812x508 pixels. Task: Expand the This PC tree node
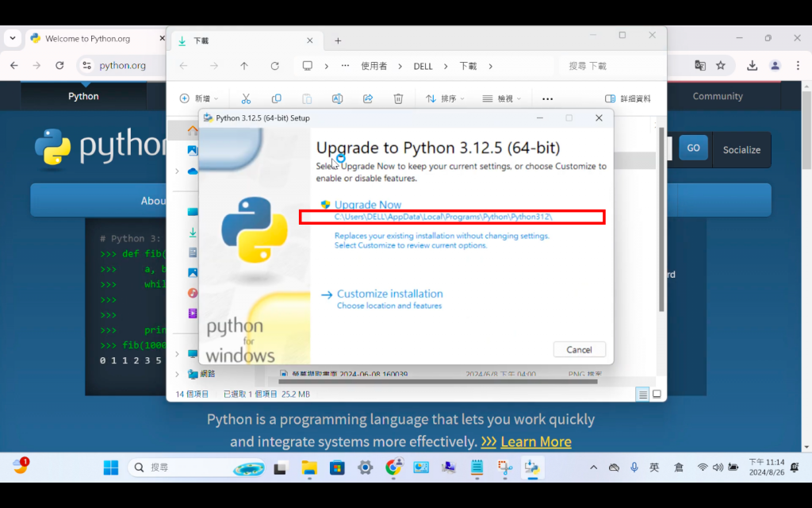click(x=177, y=354)
